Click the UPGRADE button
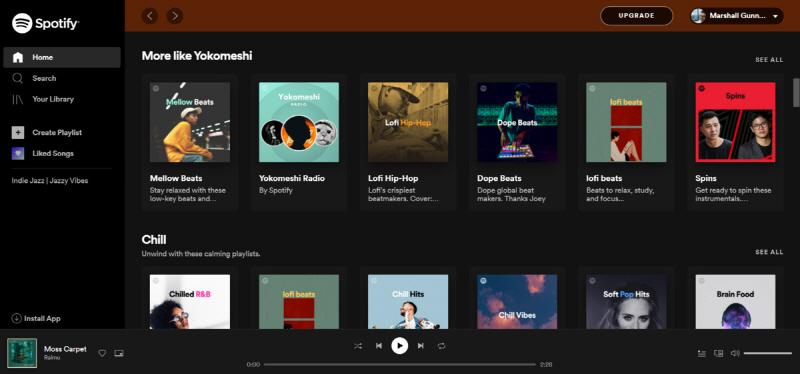800x374 pixels. 636,16
